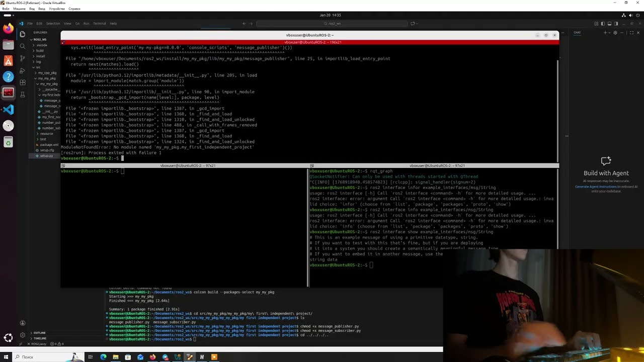Toggle the bottom panel layout button

609,24
